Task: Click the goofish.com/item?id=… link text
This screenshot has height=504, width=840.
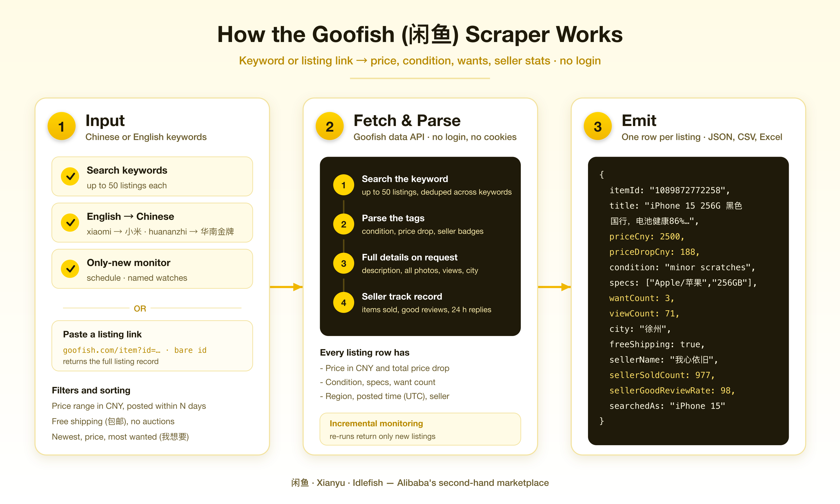Action: coord(112,350)
